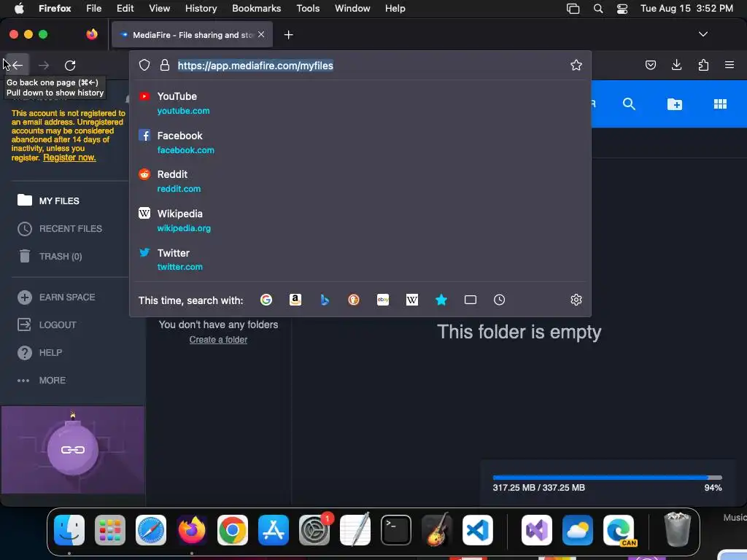Switch MediaFire to grid view
747x560 pixels.
pos(720,104)
